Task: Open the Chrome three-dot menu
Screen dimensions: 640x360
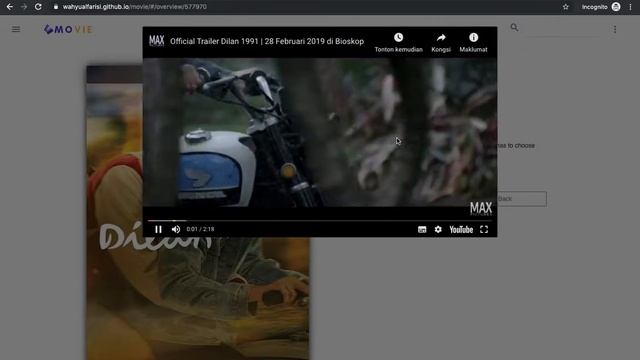Action: [630, 7]
